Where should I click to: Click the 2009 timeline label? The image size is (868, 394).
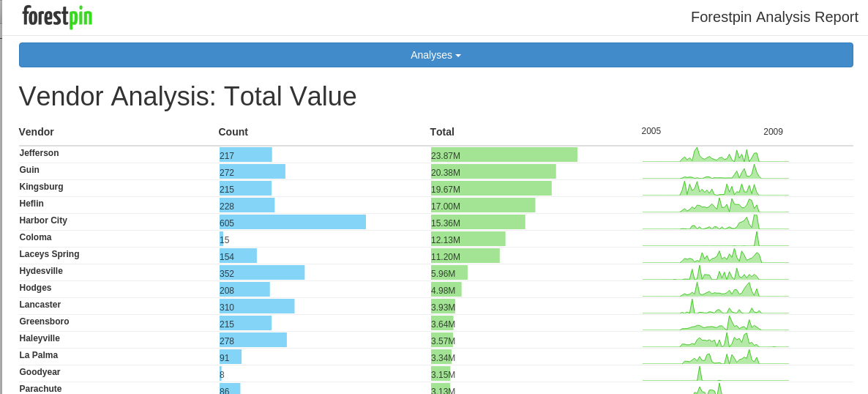point(773,132)
